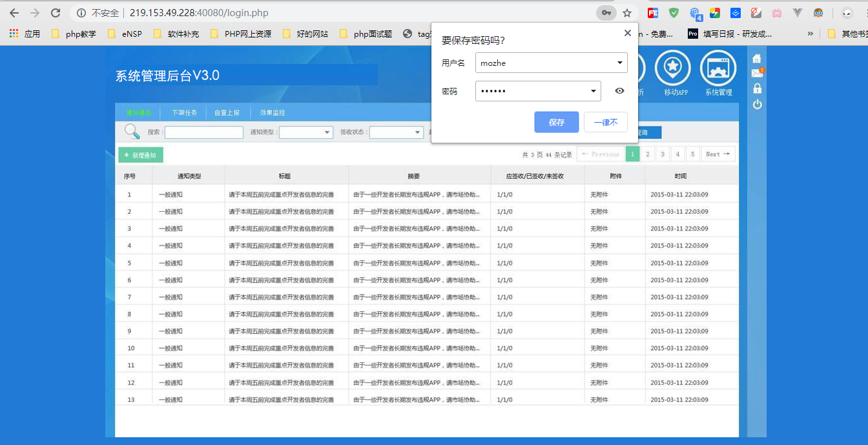Click the 保存 button to save the password
Image resolution: width=868 pixels, height=445 pixels.
(x=556, y=121)
